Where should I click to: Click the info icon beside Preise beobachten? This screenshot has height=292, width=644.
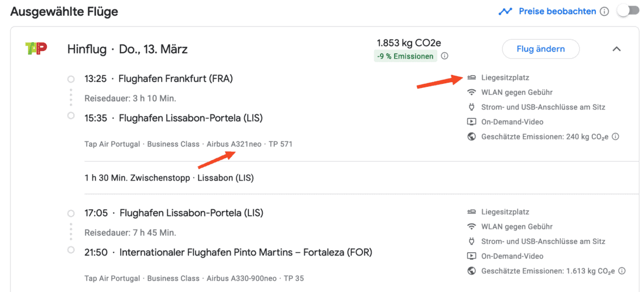(604, 12)
